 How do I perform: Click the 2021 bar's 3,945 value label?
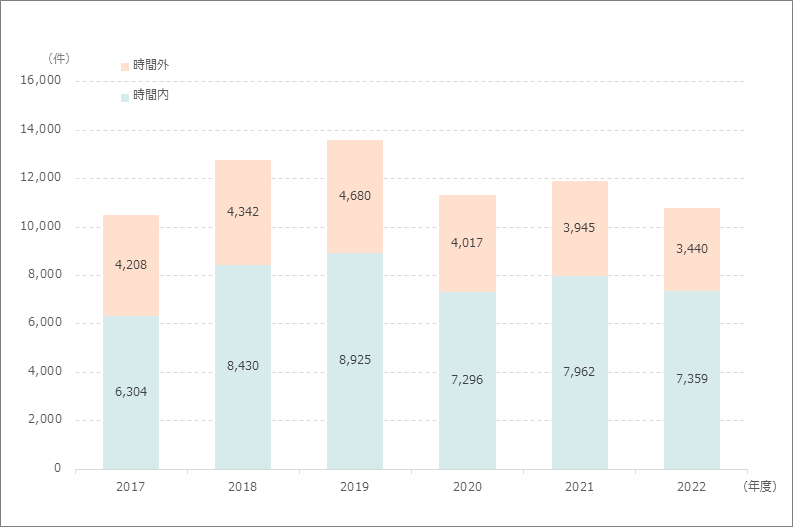(x=579, y=228)
